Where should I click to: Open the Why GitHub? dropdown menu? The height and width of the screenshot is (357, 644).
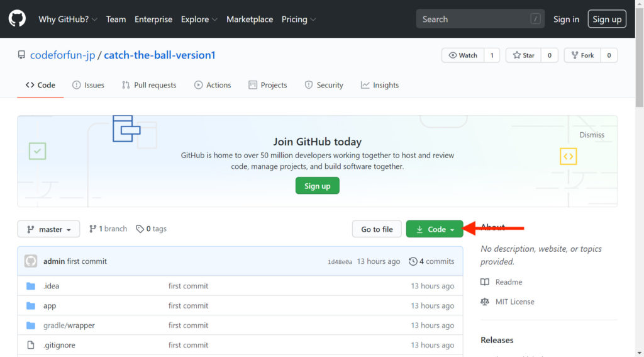68,20
